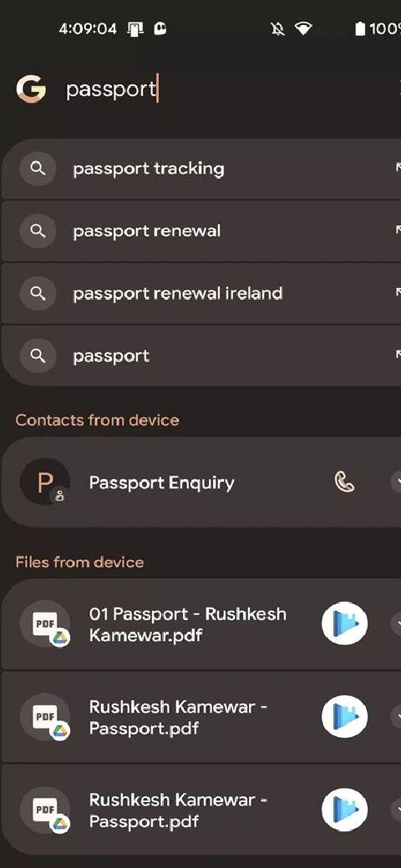The width and height of the screenshot is (401, 868).
Task: Click magnifier icon beside passport tracking
Action: pos(38,169)
